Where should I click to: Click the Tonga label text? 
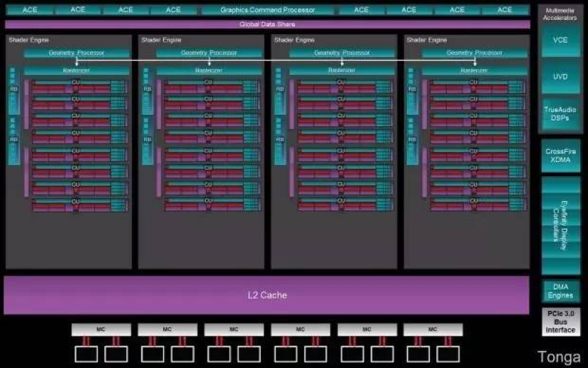point(559,355)
